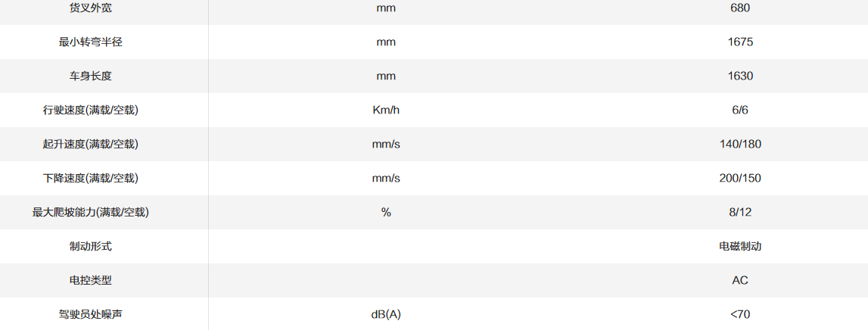Click the 下降速度(满载/空载) label
This screenshot has width=868, height=330.
coord(91,179)
